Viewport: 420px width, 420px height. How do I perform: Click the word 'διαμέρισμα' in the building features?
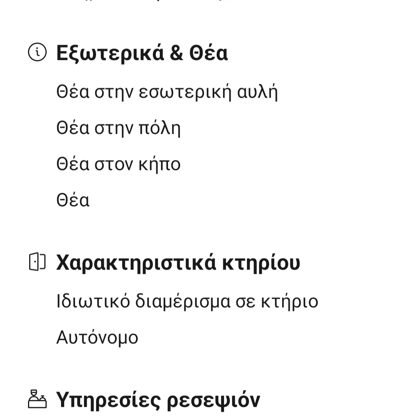[183, 302]
